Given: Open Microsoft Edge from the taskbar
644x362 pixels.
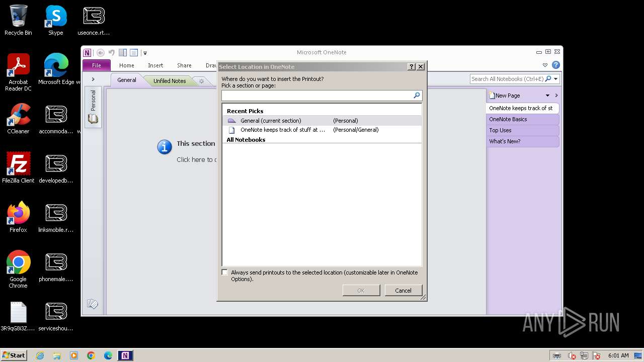Looking at the screenshot, I should 108,355.
